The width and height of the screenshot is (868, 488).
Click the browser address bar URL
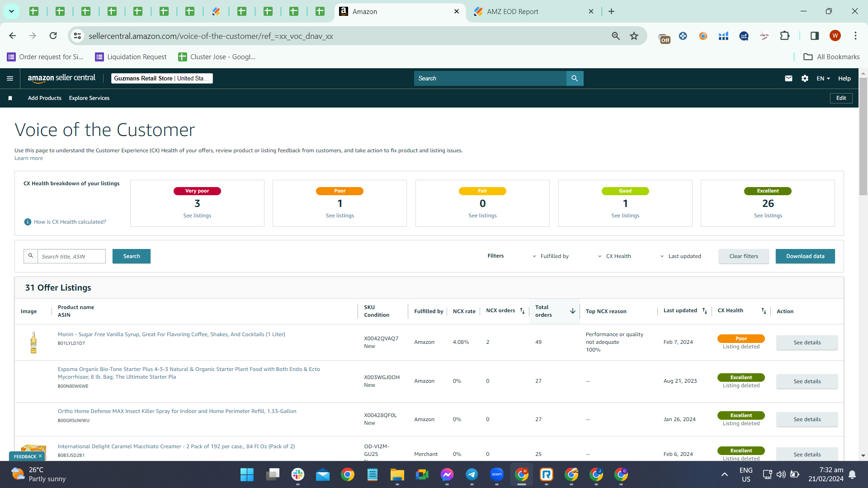211,36
